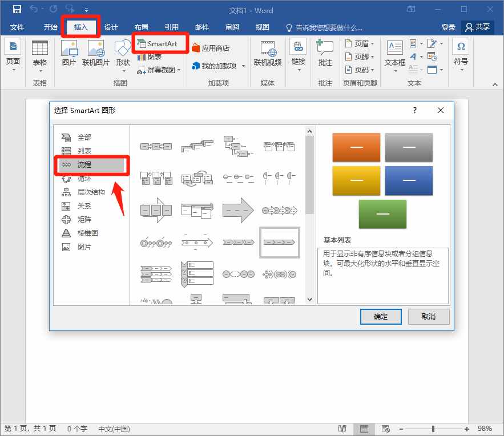Viewport: 504px width, 436px height.
Task: Switch to the 布局 (Layout) tab
Action: click(142, 27)
